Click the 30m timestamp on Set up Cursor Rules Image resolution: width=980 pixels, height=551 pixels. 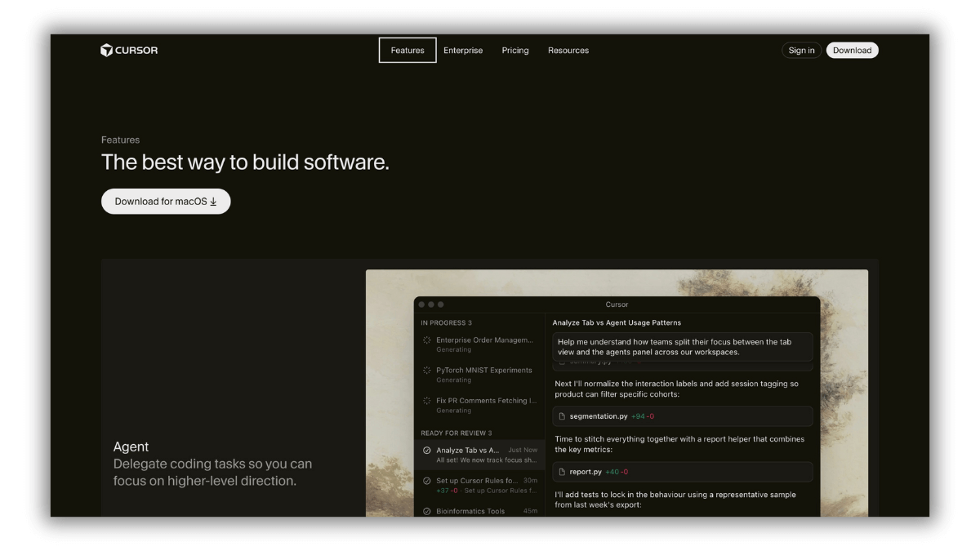point(531,480)
